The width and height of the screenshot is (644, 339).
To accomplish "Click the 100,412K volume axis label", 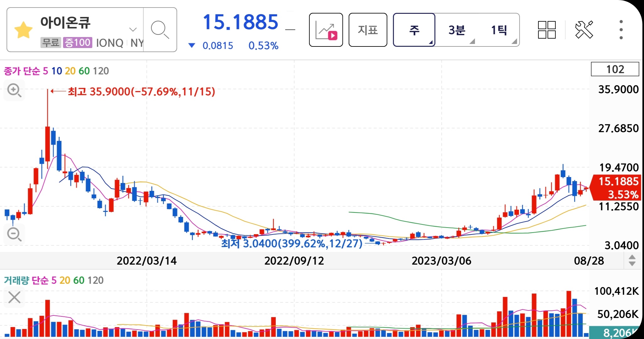I will pyautogui.click(x=617, y=291).
